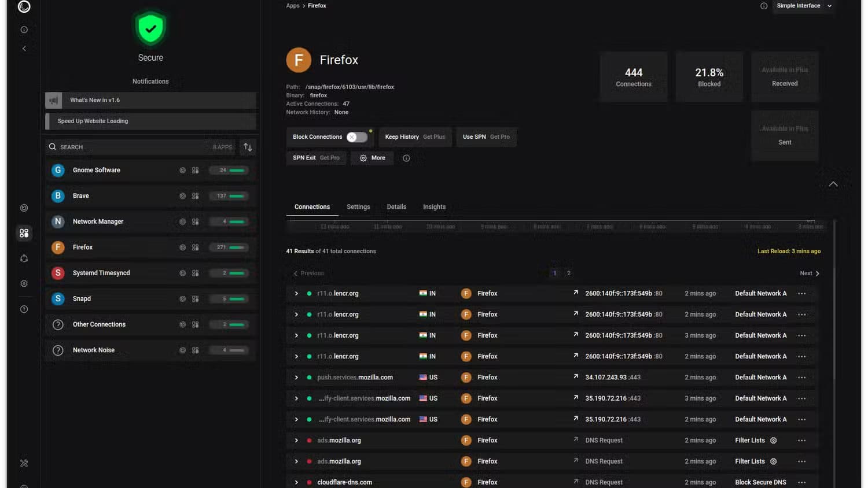Go to results page 1
868x488 pixels.
(x=554, y=273)
